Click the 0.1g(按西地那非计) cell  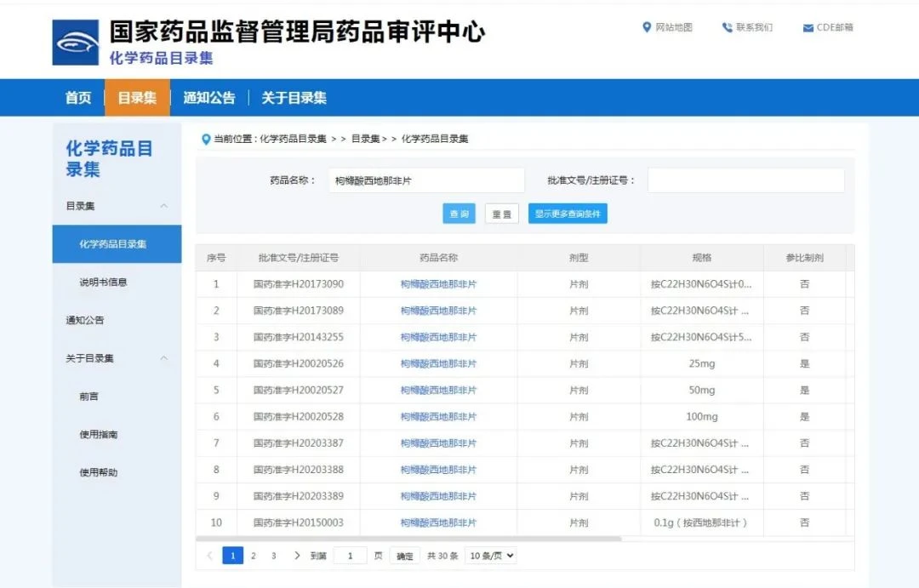701,523
